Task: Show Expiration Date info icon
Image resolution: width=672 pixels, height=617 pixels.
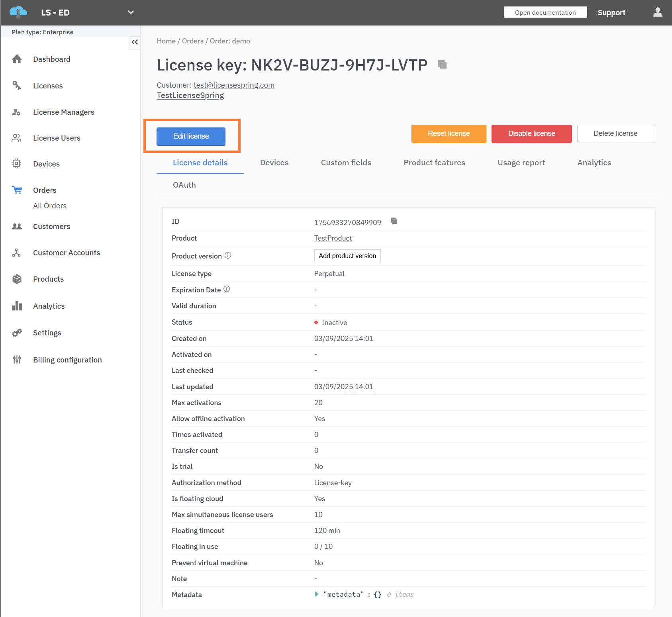Action: [x=227, y=289]
